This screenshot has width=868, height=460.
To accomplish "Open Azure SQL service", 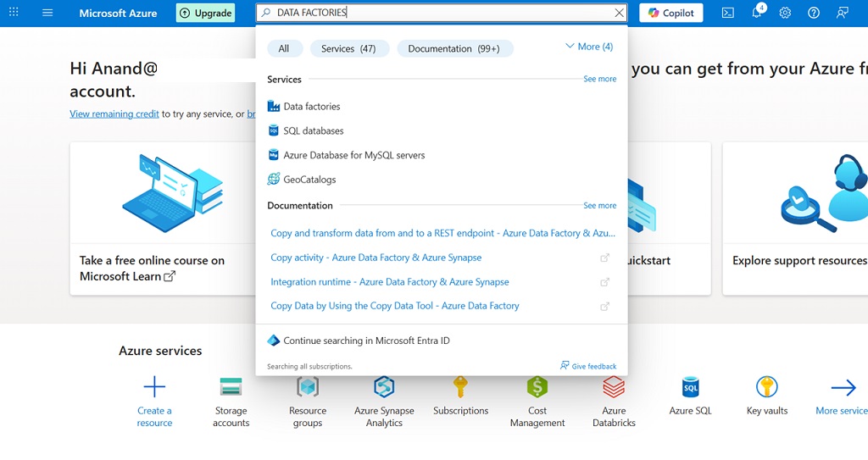I will pos(690,396).
